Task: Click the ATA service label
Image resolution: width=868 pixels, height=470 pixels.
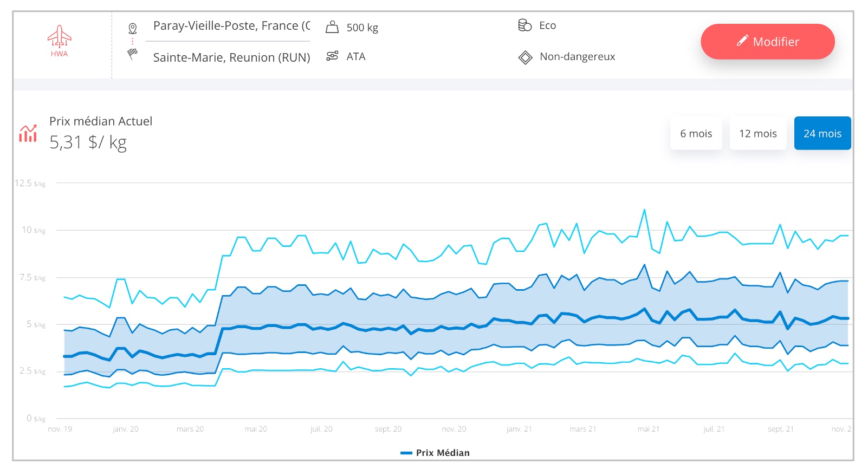Action: pyautogui.click(x=356, y=56)
